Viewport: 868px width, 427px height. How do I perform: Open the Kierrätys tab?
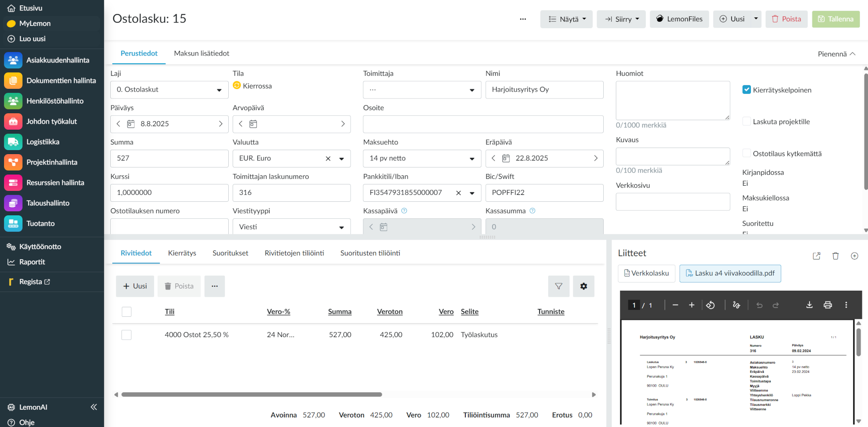click(182, 253)
